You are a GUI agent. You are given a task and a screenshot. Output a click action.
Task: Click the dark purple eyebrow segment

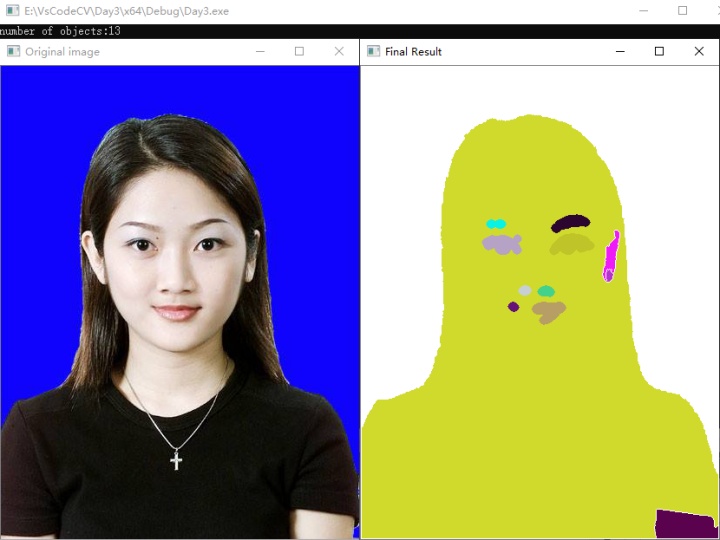tap(571, 223)
